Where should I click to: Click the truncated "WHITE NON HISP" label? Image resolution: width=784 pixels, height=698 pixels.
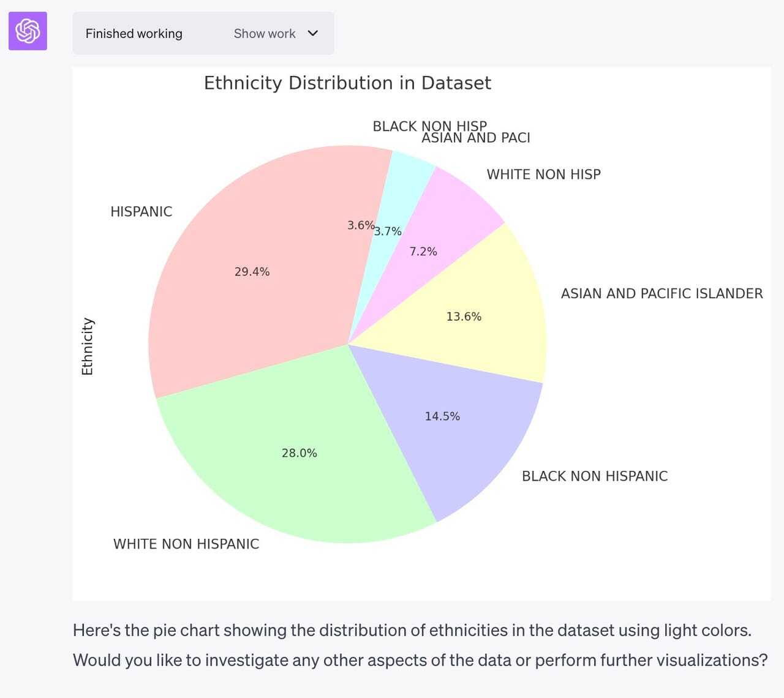click(543, 174)
